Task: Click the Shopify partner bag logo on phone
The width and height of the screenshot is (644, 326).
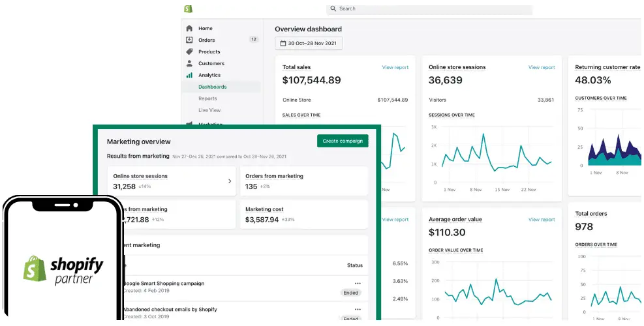Action: tap(35, 269)
